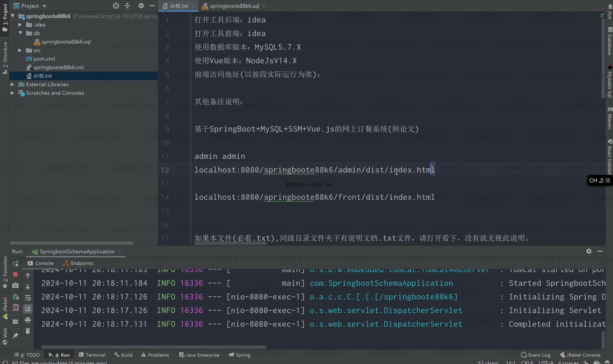Click editor horizontal scrollbar

point(230,244)
